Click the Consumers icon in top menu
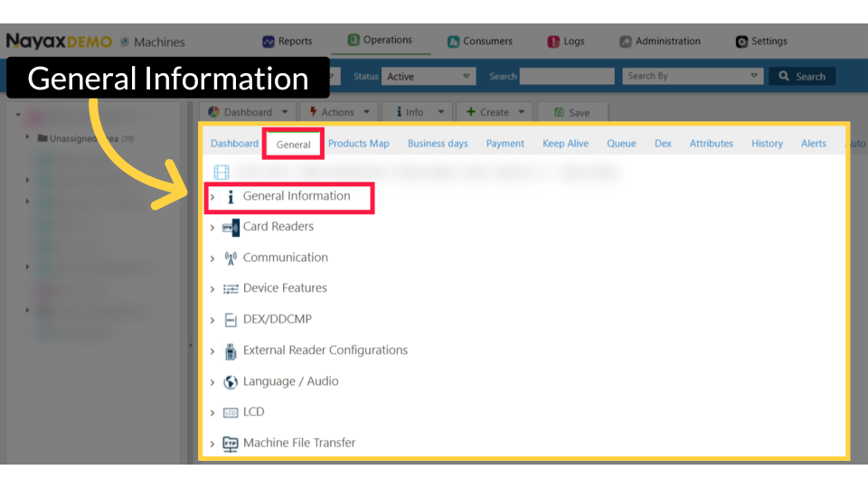This screenshot has width=868, height=488. tap(453, 42)
